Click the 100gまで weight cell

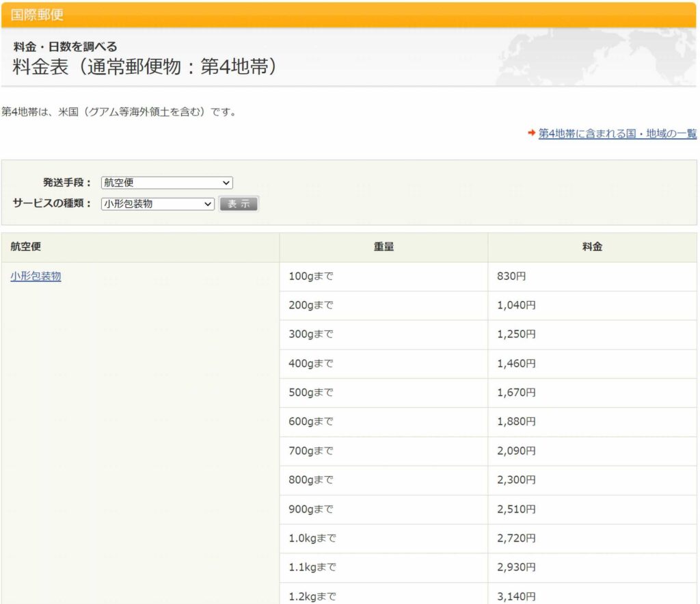(x=310, y=276)
